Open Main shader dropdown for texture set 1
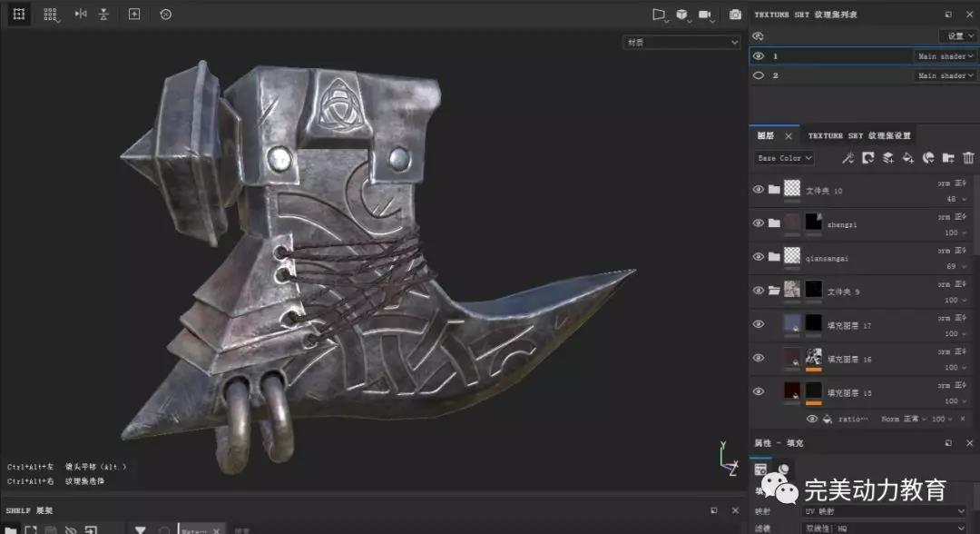 [x=945, y=56]
